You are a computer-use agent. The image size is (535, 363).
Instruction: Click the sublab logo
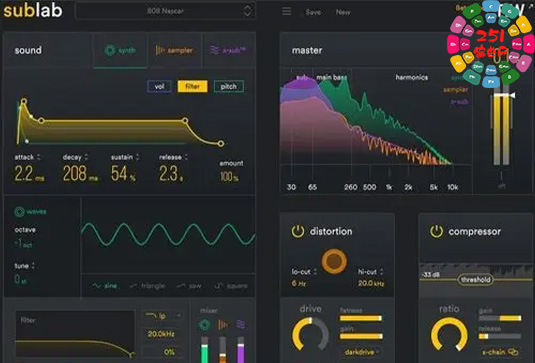tap(33, 10)
